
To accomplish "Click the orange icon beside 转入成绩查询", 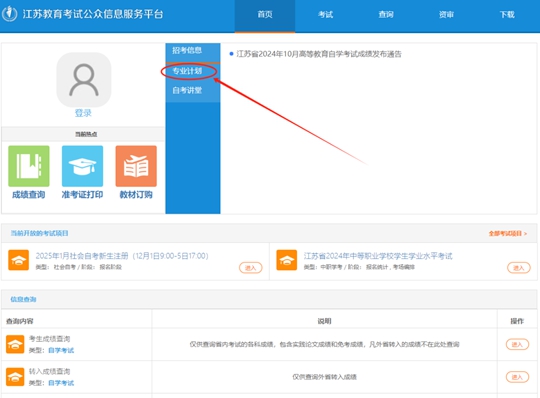I will point(15,377).
